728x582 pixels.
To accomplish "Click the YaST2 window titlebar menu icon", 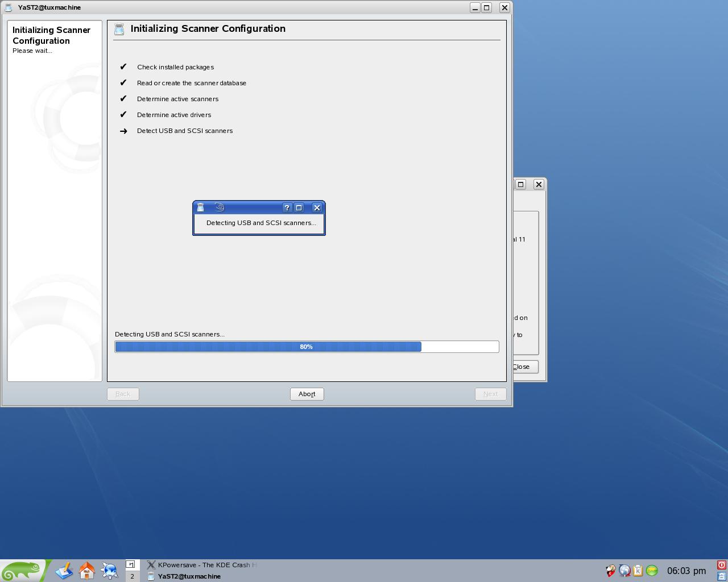I will tap(9, 7).
